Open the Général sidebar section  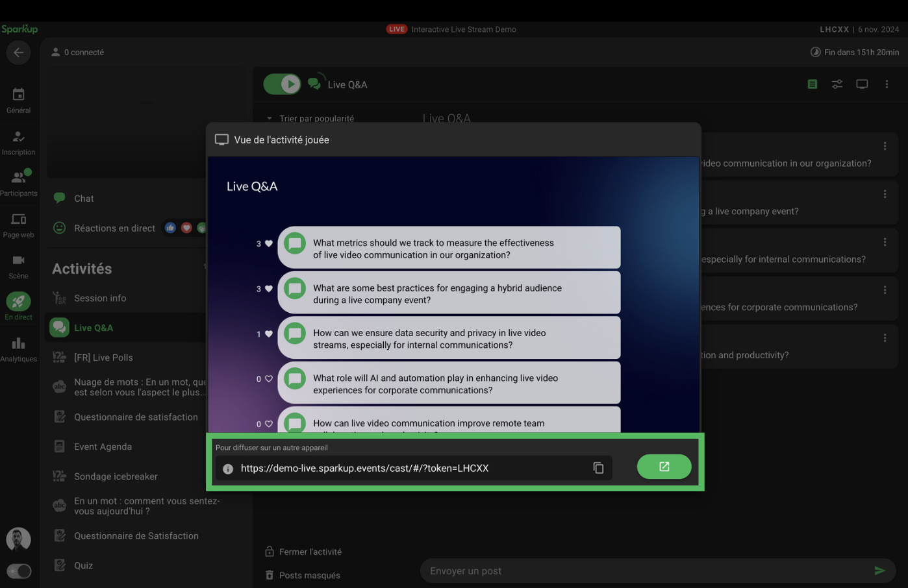coord(18,101)
